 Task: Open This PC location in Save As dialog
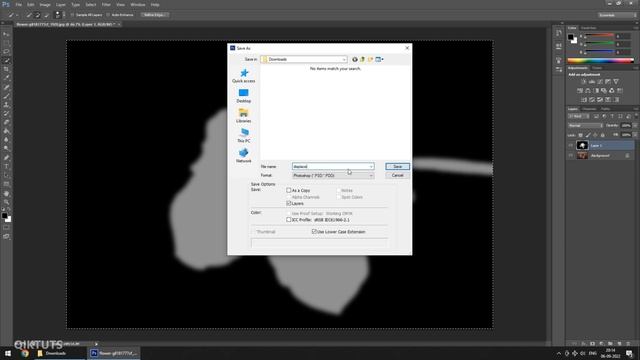pos(244,136)
